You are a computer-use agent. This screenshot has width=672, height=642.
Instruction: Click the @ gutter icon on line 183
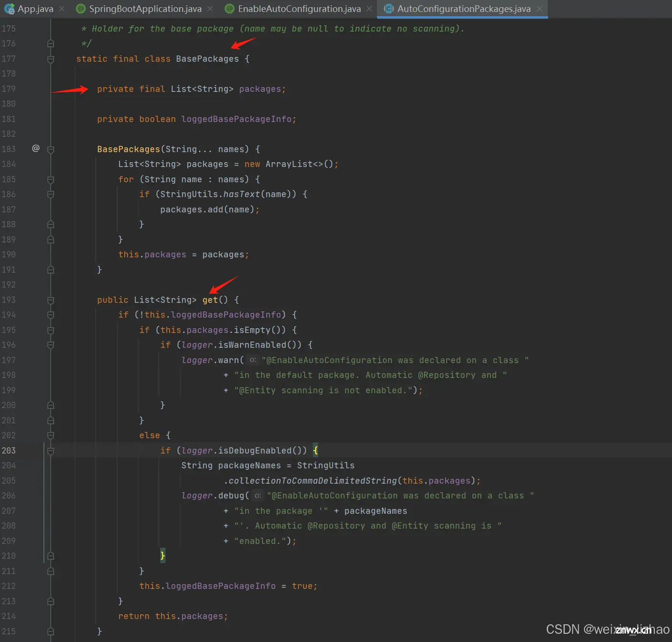click(x=36, y=148)
